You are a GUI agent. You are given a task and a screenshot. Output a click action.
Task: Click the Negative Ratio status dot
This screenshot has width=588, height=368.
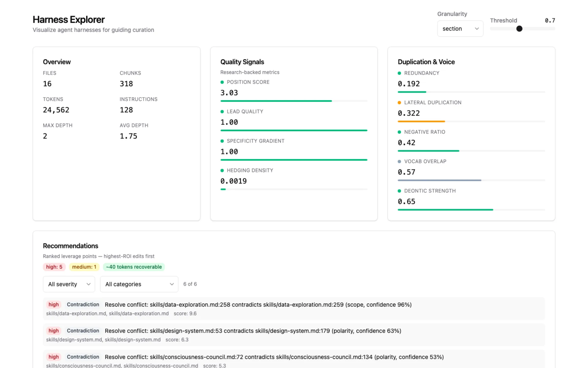click(399, 132)
